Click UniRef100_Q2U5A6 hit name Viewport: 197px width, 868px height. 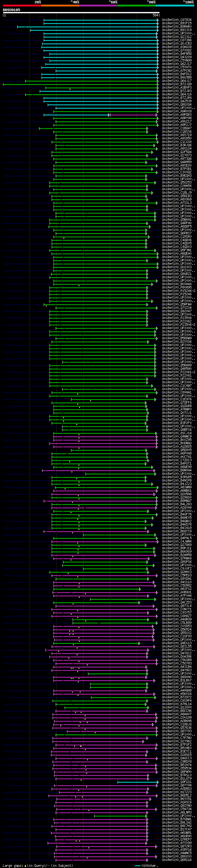click(x=176, y=494)
